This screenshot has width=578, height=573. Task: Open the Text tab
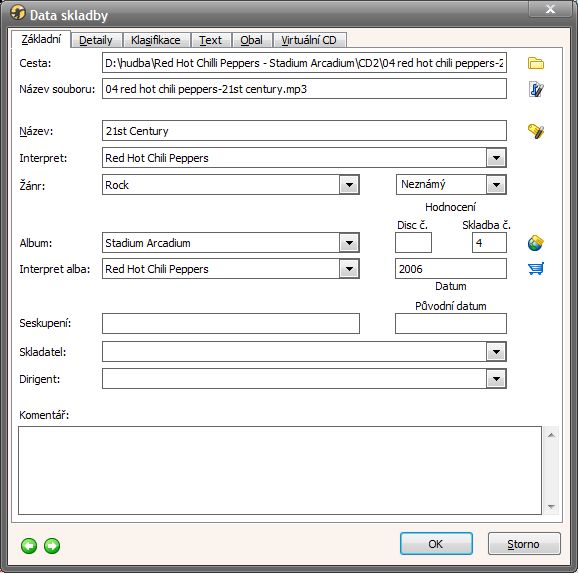click(210, 40)
